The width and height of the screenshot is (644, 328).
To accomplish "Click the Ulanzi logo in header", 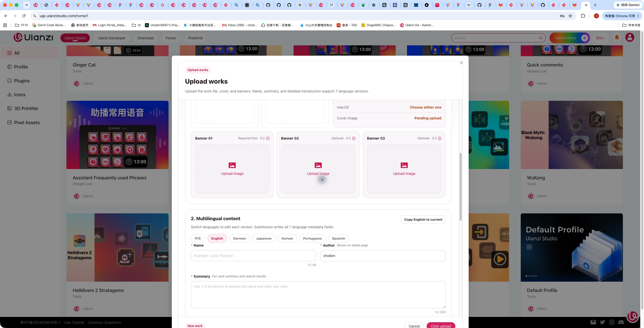I will pos(33,38).
